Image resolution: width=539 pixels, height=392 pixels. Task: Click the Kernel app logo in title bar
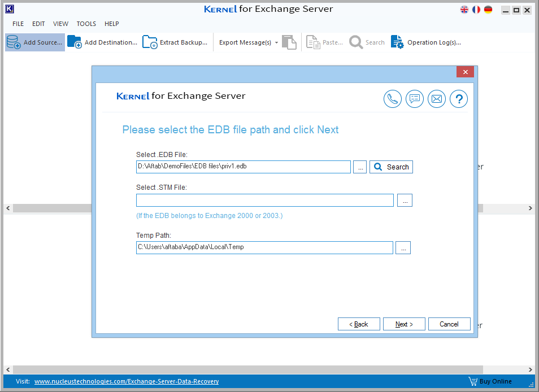(x=10, y=9)
